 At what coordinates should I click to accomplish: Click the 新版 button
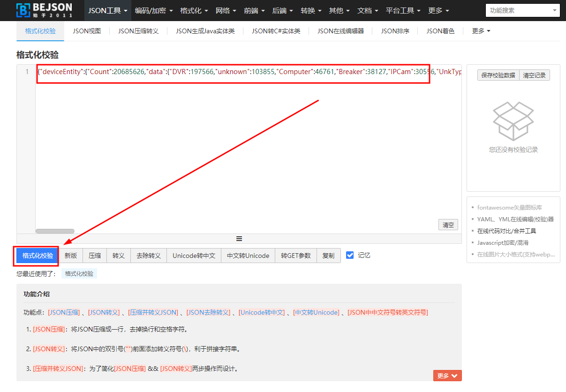(71, 256)
